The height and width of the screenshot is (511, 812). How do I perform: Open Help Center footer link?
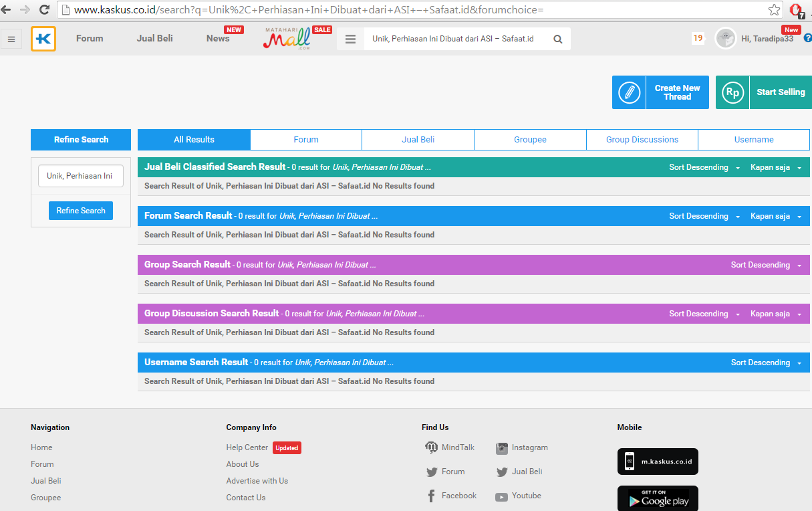[x=247, y=447]
